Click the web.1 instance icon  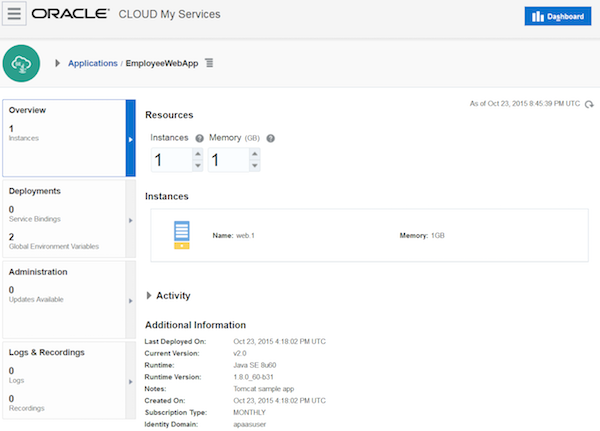click(182, 235)
